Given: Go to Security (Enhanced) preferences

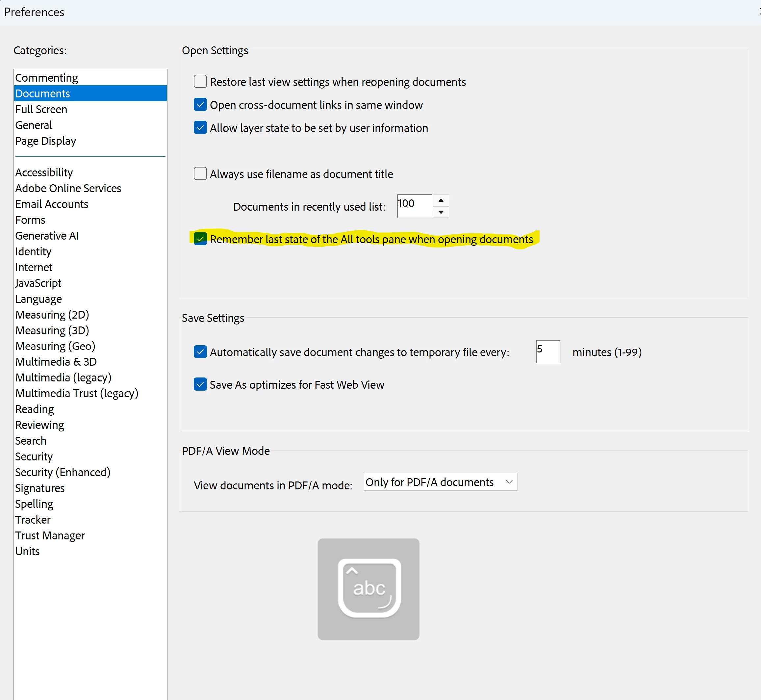Looking at the screenshot, I should click(63, 472).
